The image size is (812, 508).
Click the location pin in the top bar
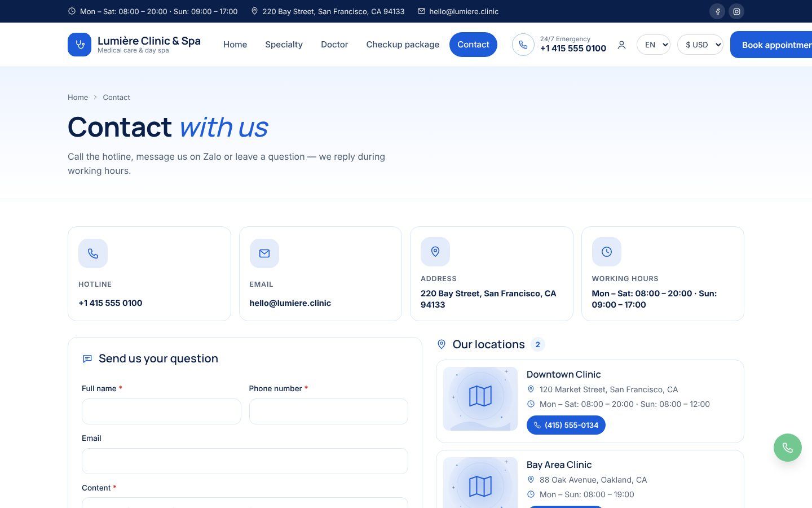[254, 11]
